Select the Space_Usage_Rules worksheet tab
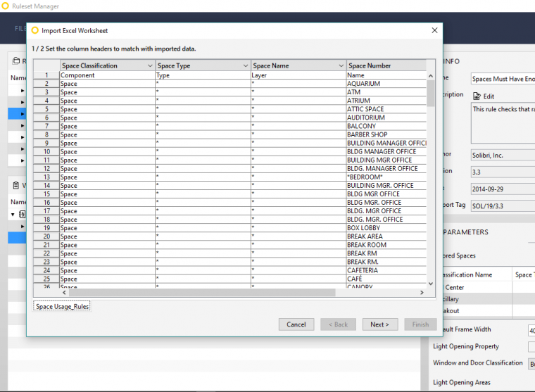This screenshot has height=392, width=535. tap(62, 306)
